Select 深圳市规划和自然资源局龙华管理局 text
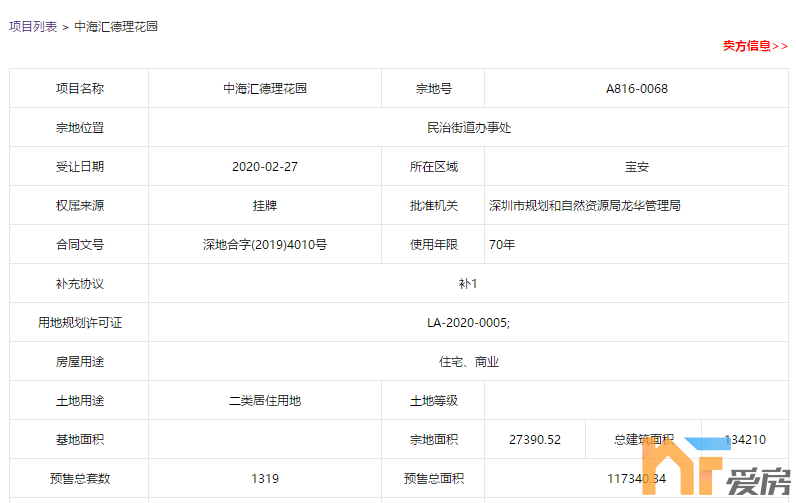Viewport: 796px width, 503px height. (585, 206)
